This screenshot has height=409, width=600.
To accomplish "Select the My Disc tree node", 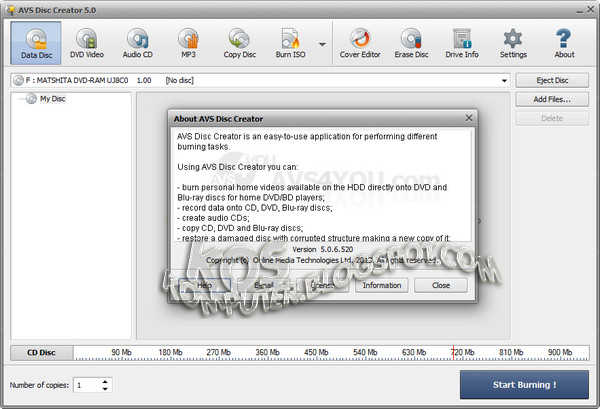I will pos(52,99).
